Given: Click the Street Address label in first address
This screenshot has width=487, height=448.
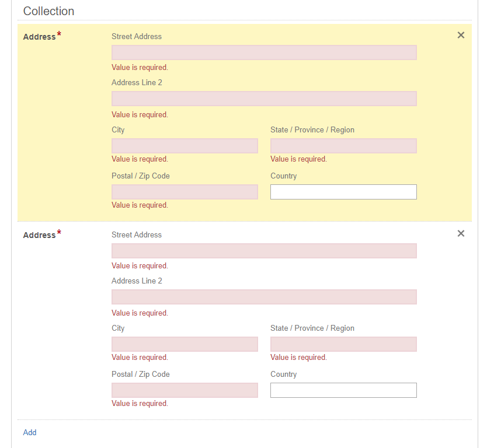Looking at the screenshot, I should pyautogui.click(x=137, y=36).
